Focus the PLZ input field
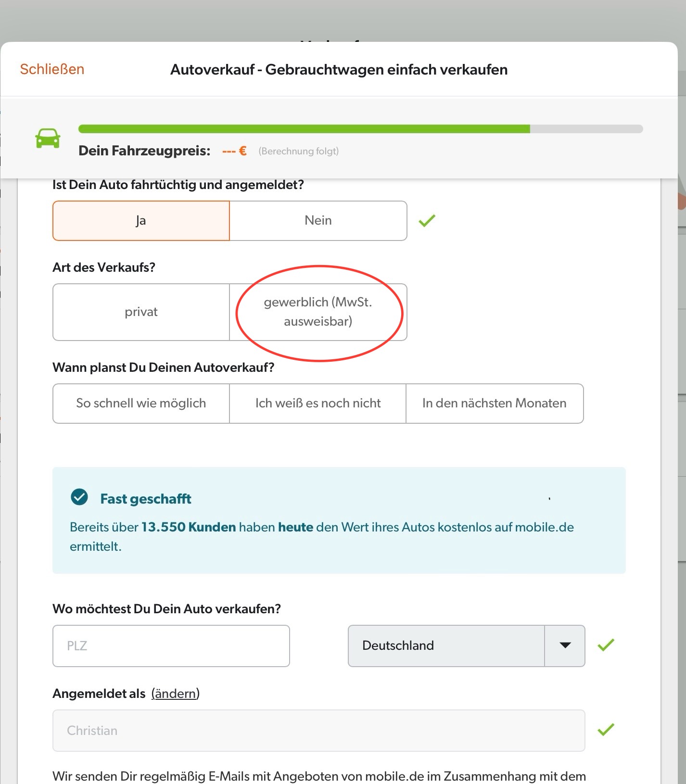 pos(171,646)
